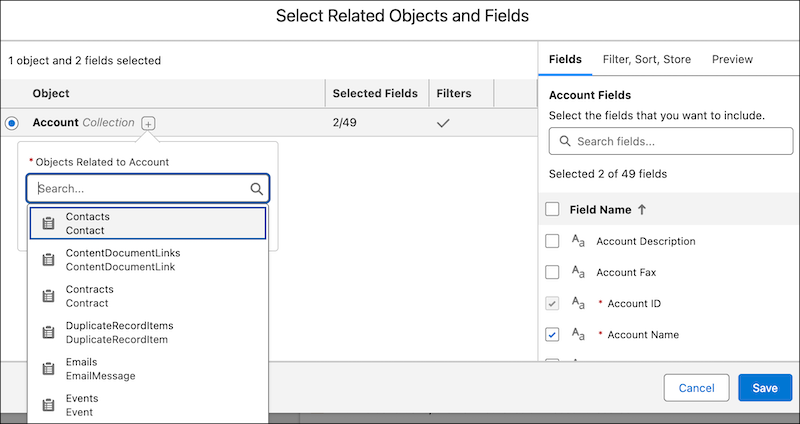800x424 pixels.
Task: Click the text-type icon beside Account Fax
Action: (578, 272)
